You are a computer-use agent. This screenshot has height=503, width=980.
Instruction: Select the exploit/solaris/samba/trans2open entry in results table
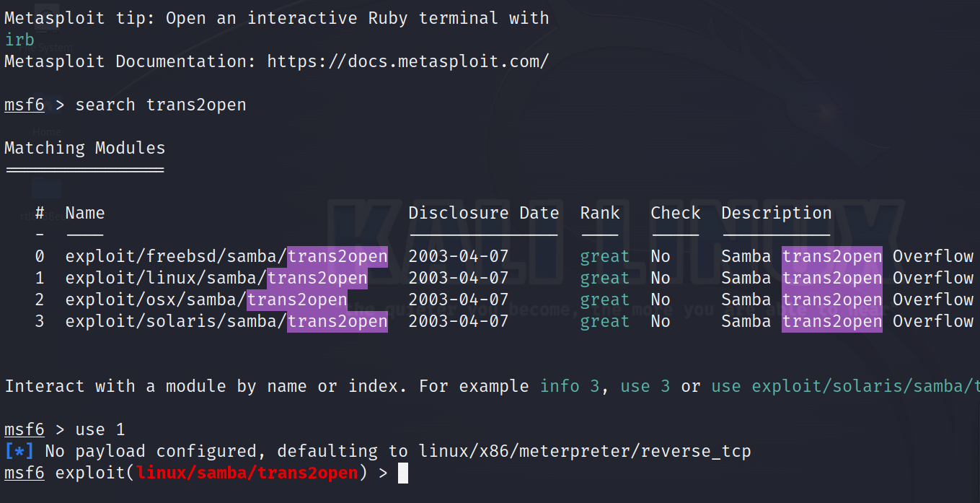point(226,322)
